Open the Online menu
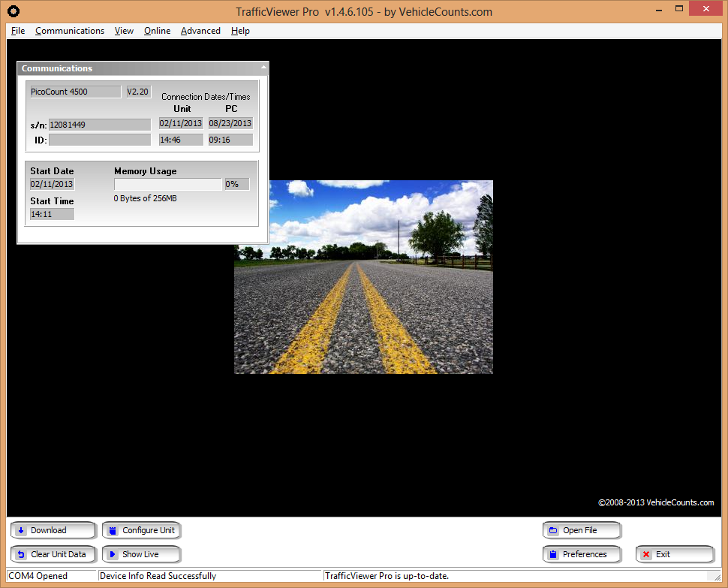Viewport: 728px width, 588px height. coord(156,31)
